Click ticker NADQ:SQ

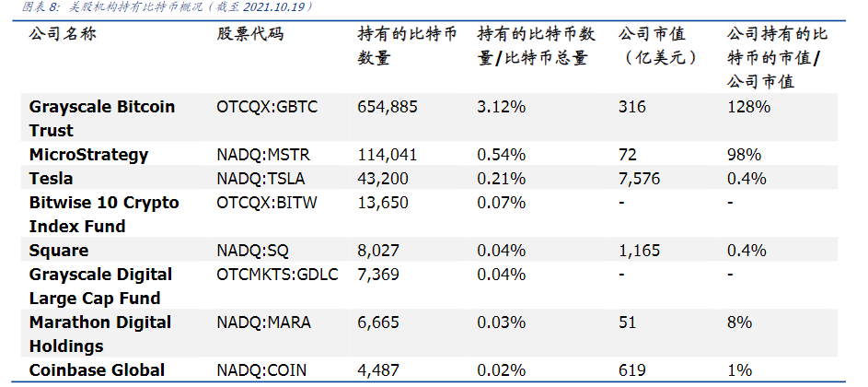point(252,251)
